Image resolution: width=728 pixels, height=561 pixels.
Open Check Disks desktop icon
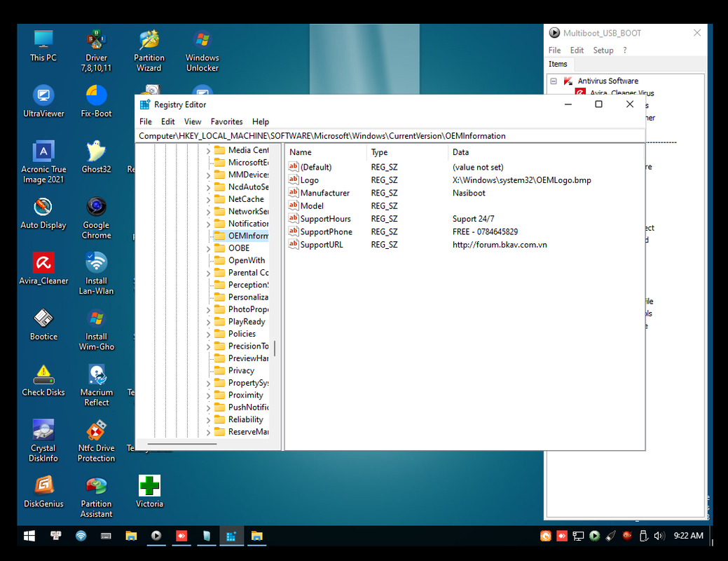(43, 380)
